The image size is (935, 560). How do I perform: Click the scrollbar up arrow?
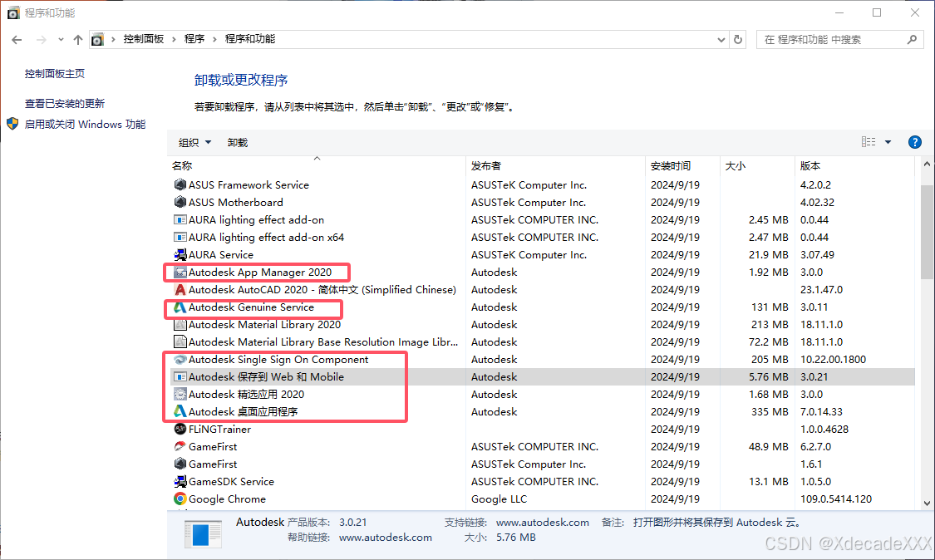pos(927,164)
